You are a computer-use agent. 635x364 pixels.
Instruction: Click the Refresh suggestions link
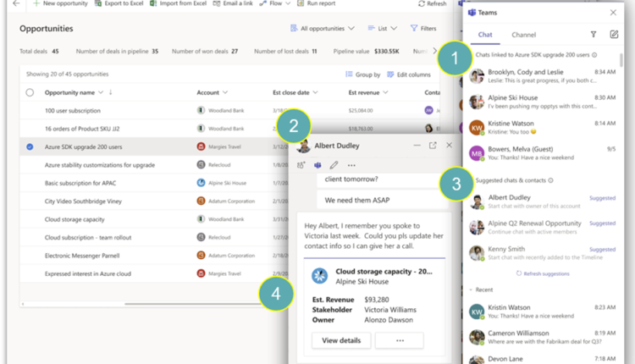tap(543, 273)
